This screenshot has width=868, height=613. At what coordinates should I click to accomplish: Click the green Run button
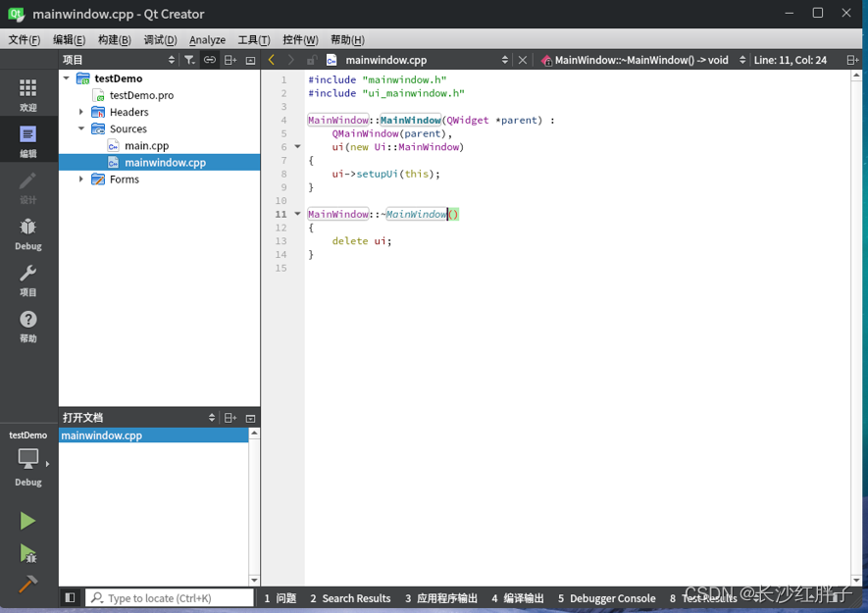27,521
